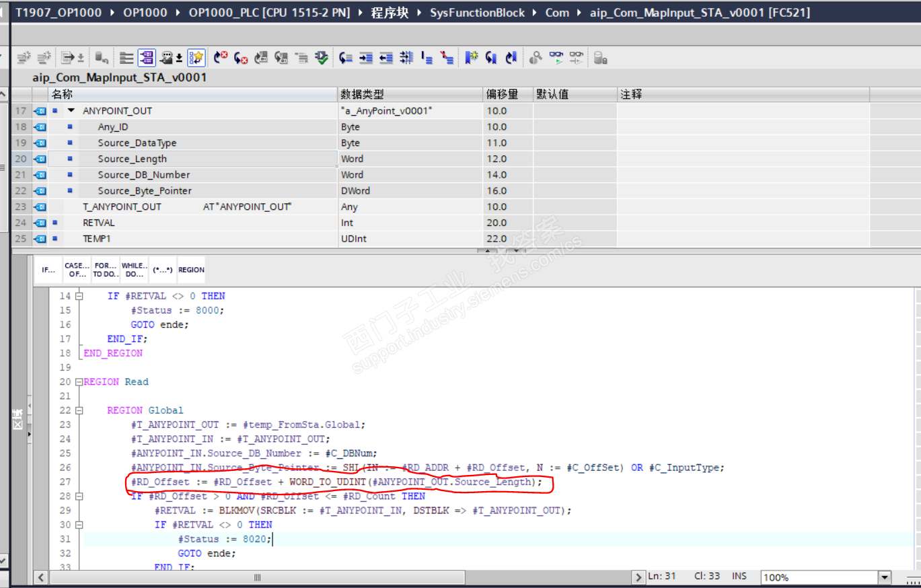Go to next bookmark icon
The width and height of the screenshot is (921, 588).
point(491,58)
